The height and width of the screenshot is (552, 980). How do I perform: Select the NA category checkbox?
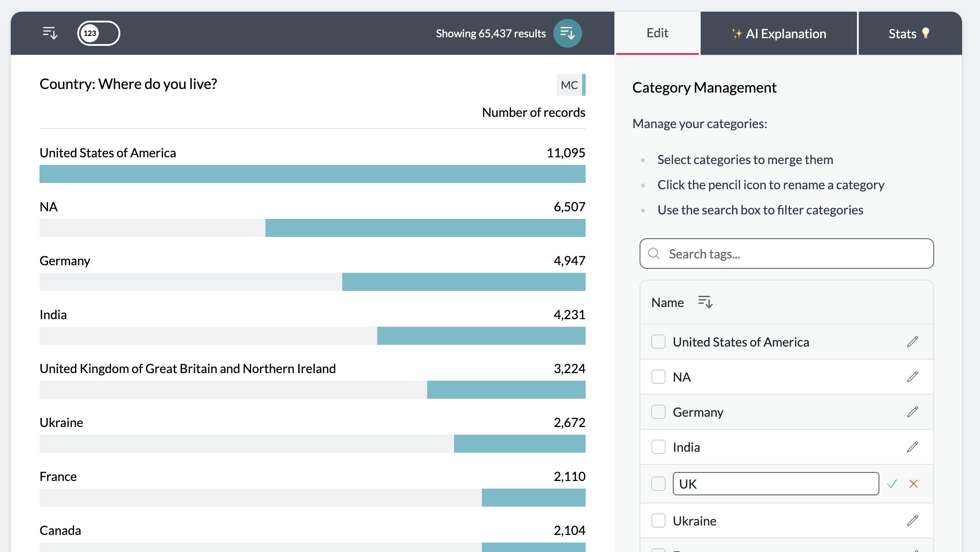[658, 377]
